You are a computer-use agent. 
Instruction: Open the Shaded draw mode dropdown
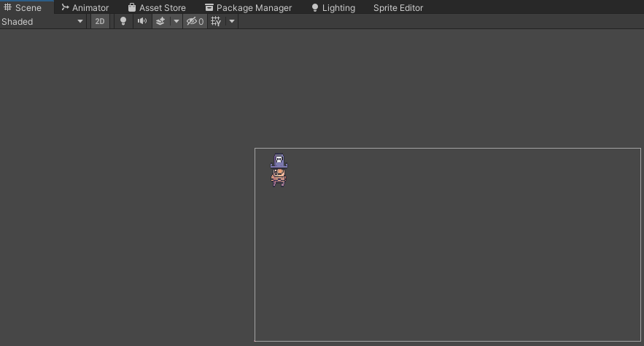tap(43, 21)
